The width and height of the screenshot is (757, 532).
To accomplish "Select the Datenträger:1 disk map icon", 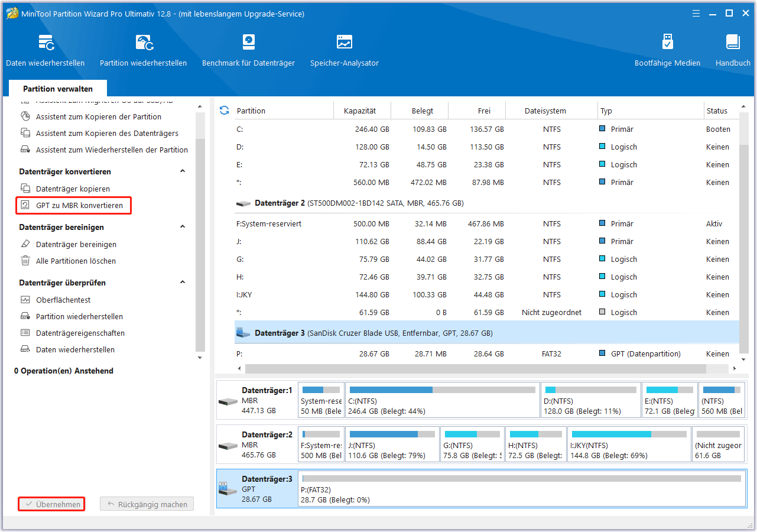I will [228, 401].
